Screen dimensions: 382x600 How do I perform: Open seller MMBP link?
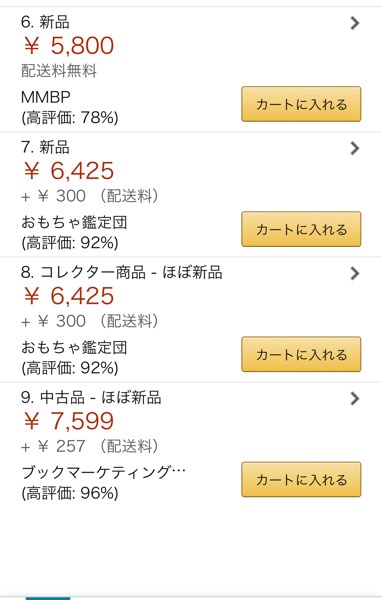pyautogui.click(x=46, y=97)
